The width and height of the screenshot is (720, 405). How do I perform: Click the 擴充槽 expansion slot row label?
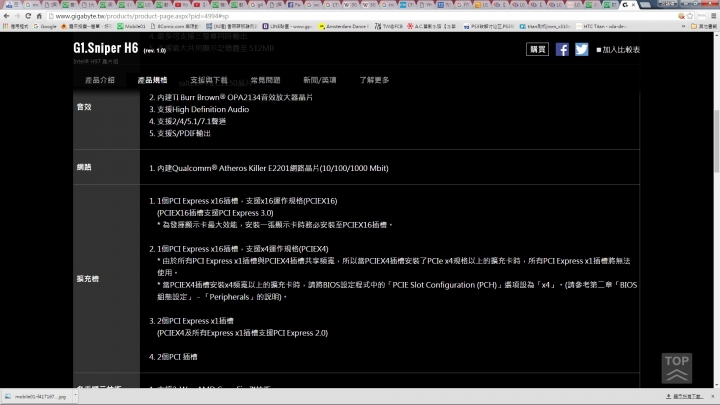click(x=88, y=279)
